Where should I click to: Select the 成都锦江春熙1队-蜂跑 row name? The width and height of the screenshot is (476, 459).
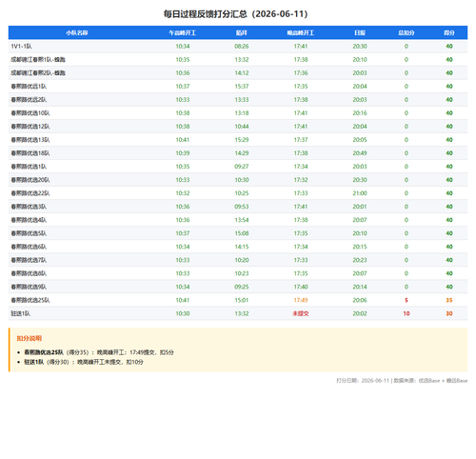coord(38,60)
